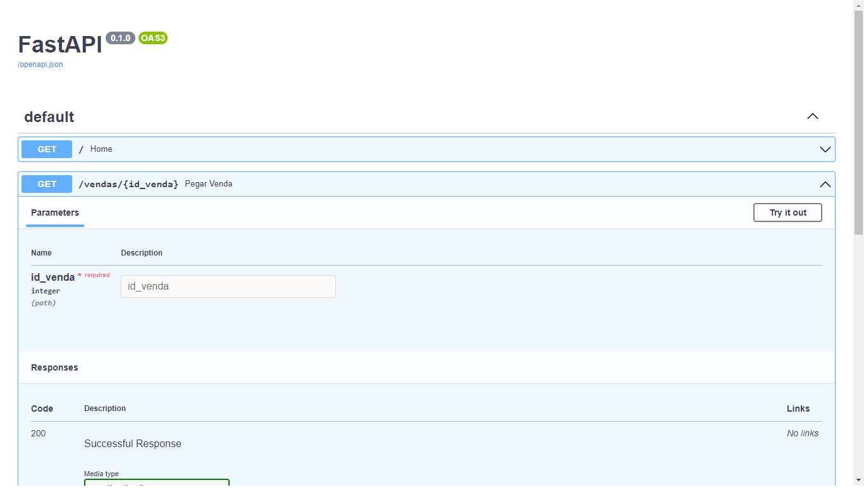The width and height of the screenshot is (864, 504).
Task: Click the id_venda parameter name
Action: [x=53, y=277]
